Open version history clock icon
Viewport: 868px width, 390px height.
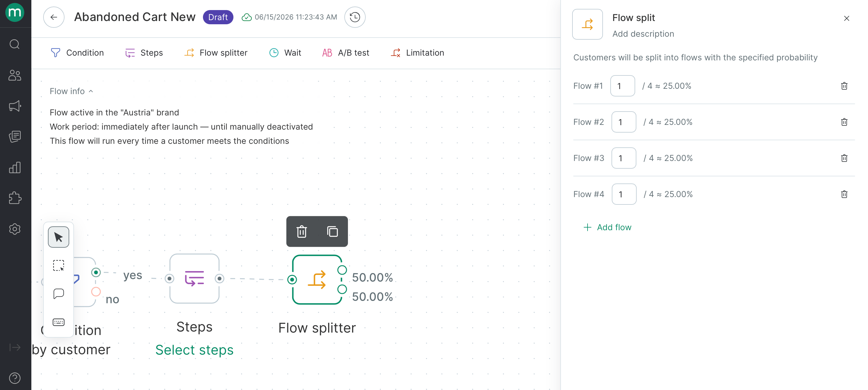354,17
